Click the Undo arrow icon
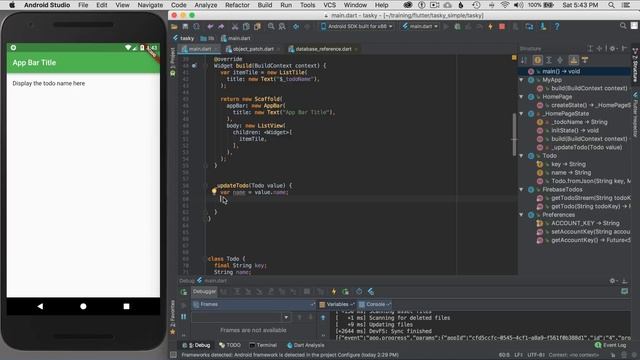 [x=210, y=27]
